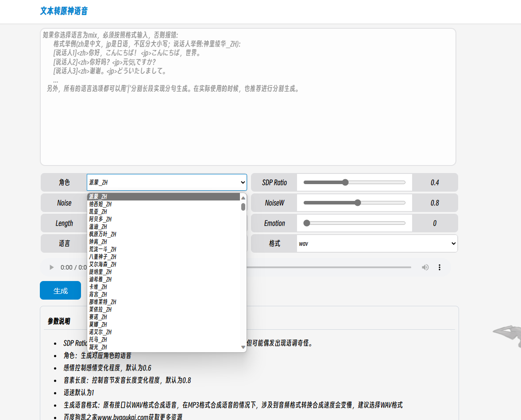Click the 生成 generate button

61,290
